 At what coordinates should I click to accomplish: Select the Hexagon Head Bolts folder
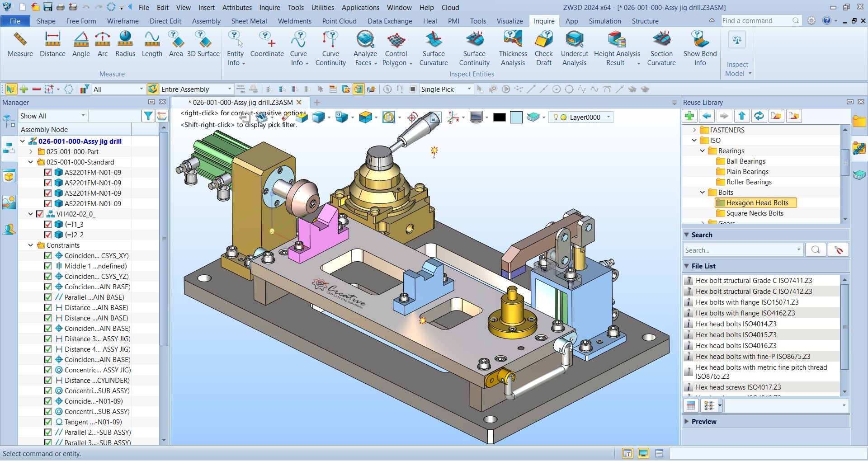(x=757, y=202)
